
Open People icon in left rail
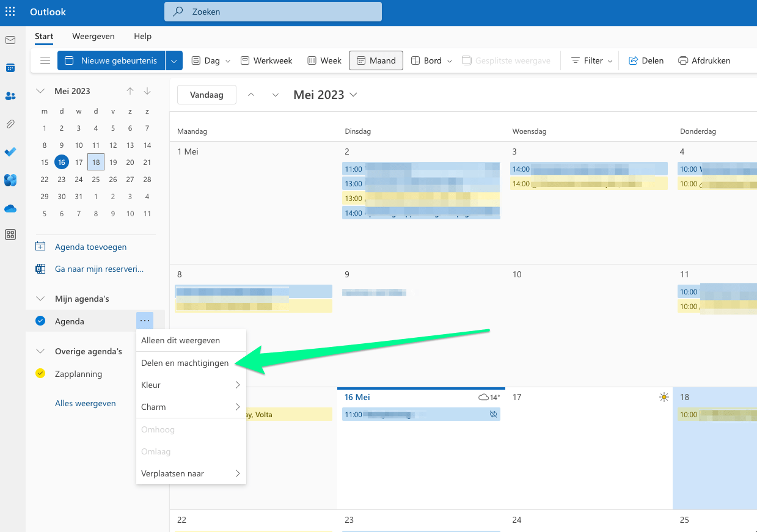coord(10,96)
